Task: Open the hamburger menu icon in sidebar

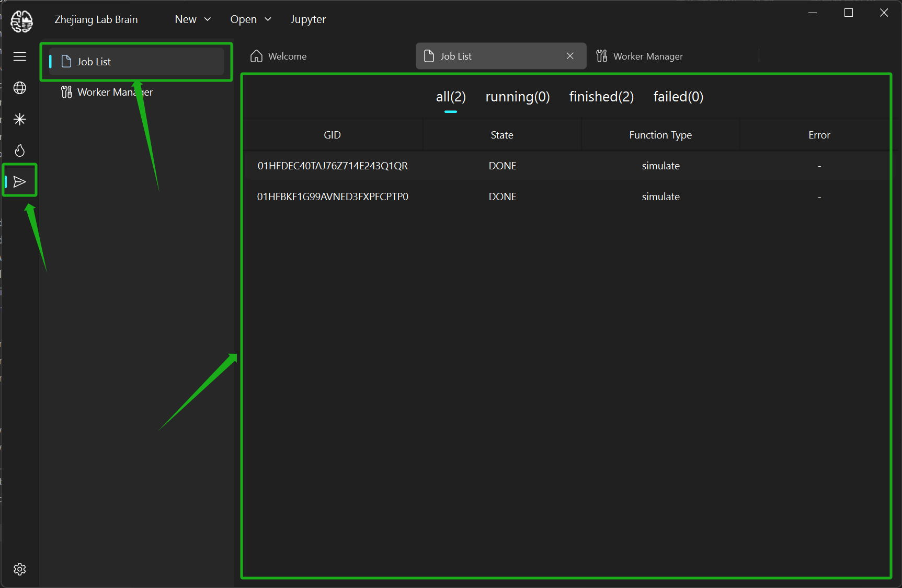Action: (20, 56)
